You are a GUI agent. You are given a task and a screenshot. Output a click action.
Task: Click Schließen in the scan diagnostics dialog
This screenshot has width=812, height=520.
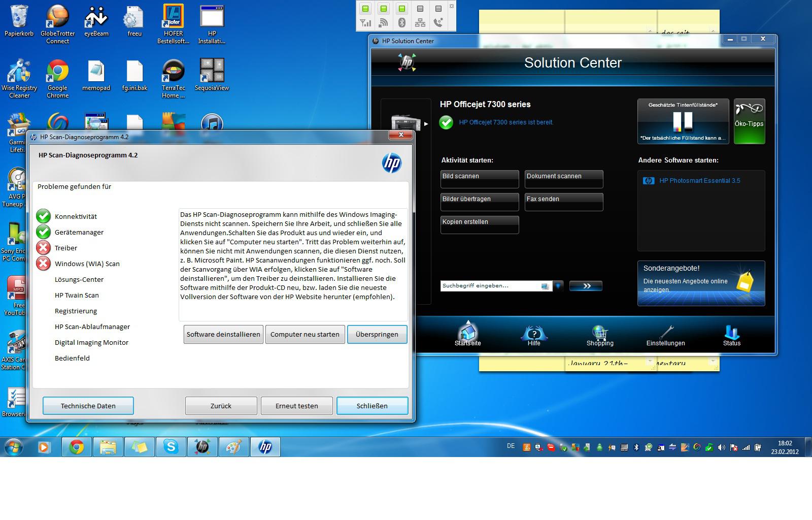click(372, 406)
